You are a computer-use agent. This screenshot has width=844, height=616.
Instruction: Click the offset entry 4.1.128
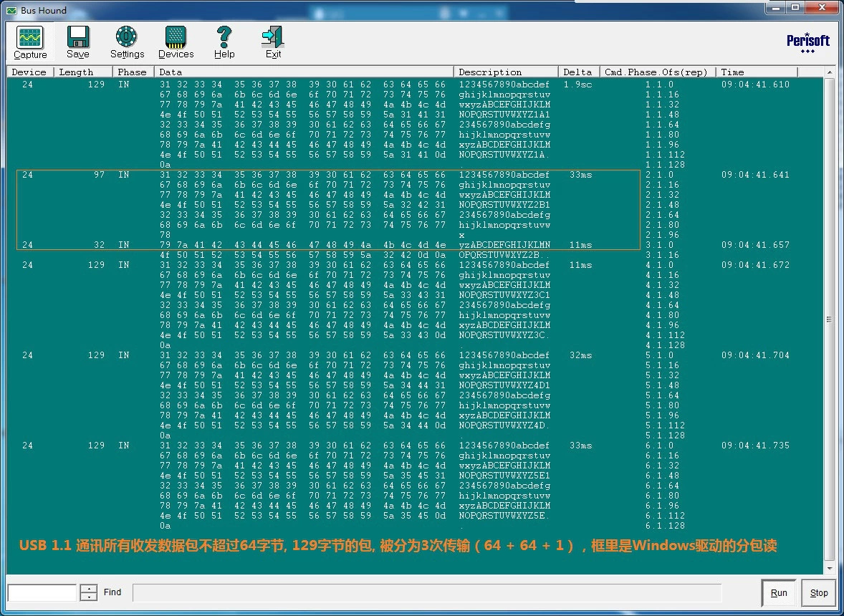666,345
